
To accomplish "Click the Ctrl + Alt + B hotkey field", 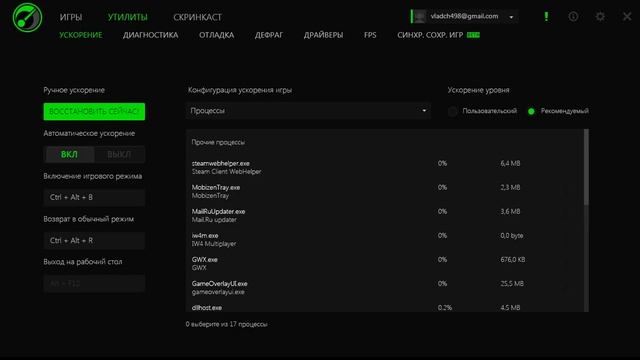I will [94, 197].
